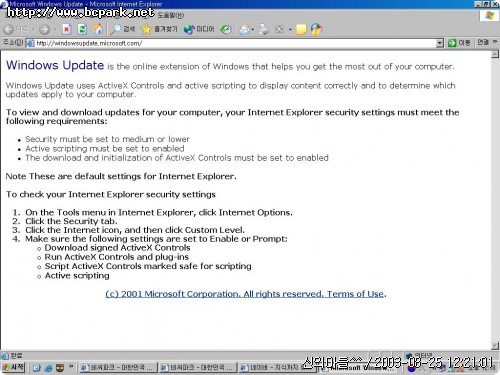Click the page icon in the address bar
The image size is (500, 375).
(30, 43)
